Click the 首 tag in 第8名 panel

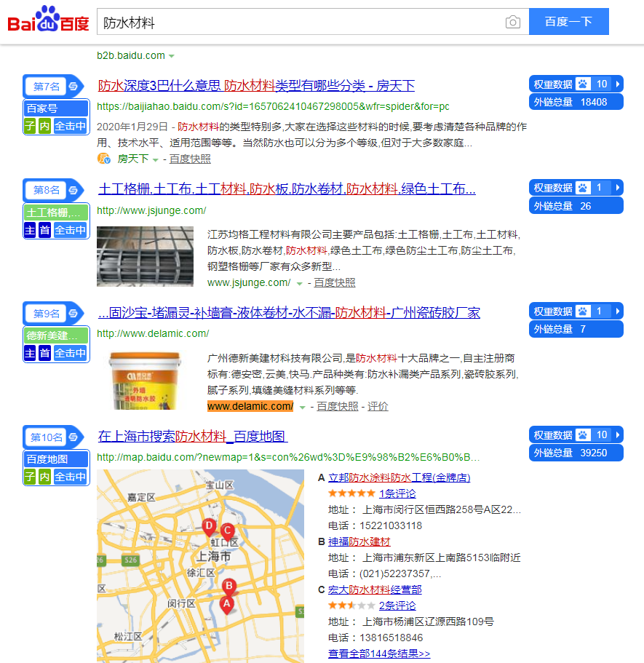click(x=45, y=230)
